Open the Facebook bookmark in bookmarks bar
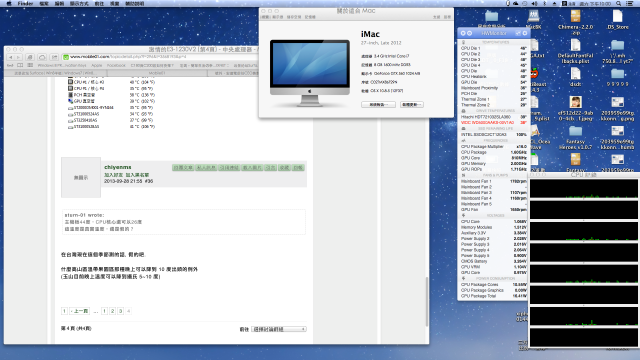640x360 pixels. (116, 65)
